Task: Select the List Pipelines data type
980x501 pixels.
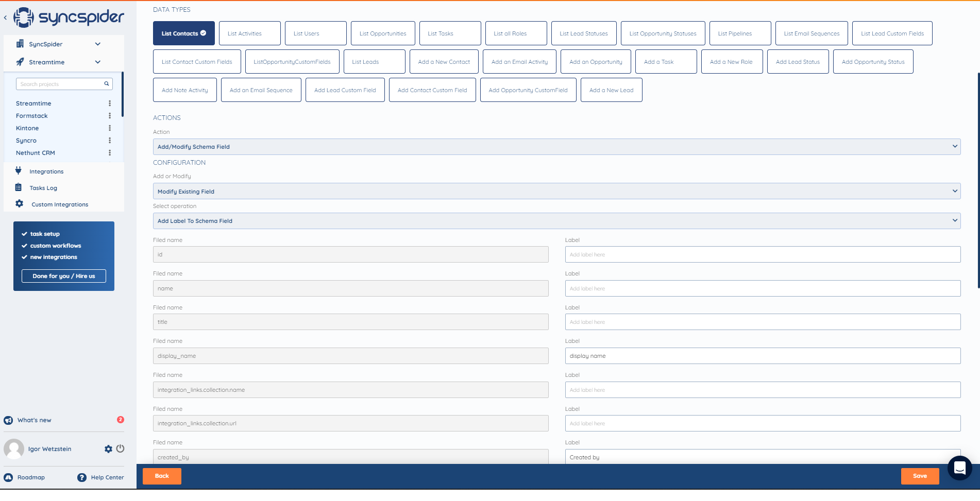Action: [x=740, y=33]
